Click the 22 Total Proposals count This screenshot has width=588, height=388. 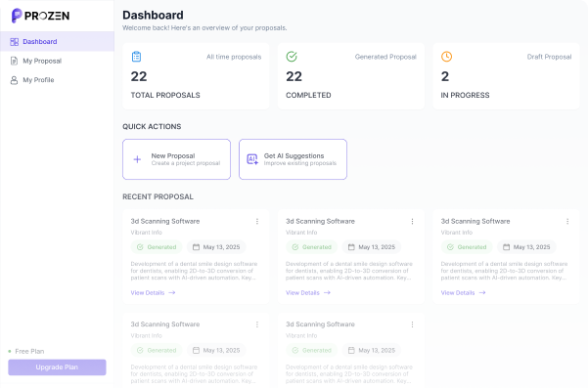pos(139,77)
